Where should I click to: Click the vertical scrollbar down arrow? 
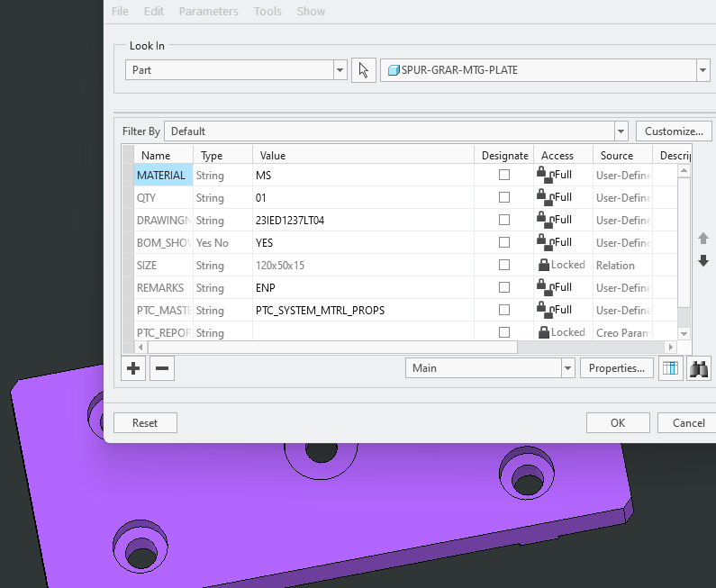[684, 334]
